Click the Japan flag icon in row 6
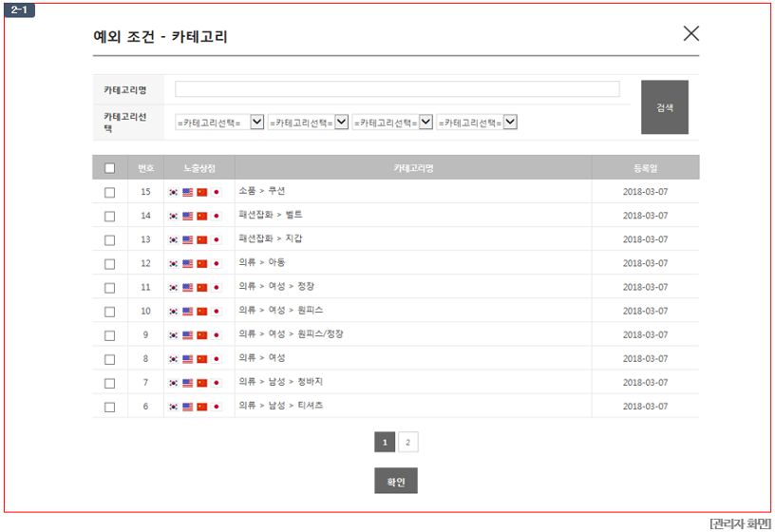 tap(216, 407)
